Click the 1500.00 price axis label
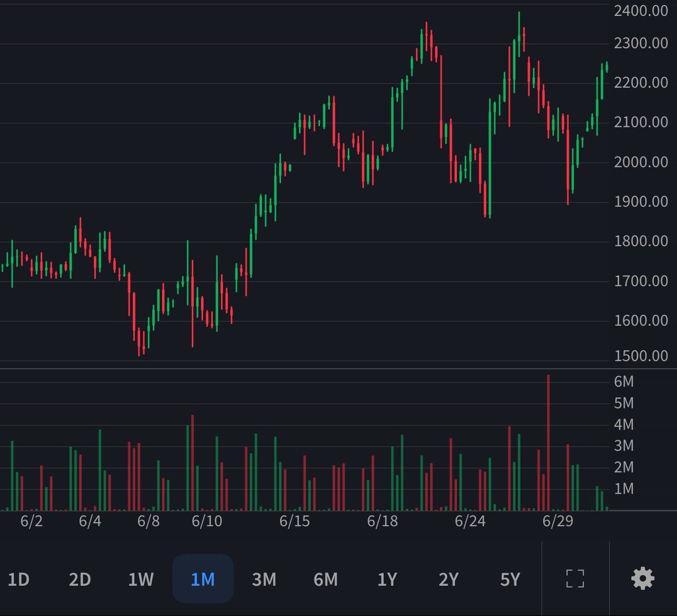Viewport: 677px width, 616px height. (640, 356)
